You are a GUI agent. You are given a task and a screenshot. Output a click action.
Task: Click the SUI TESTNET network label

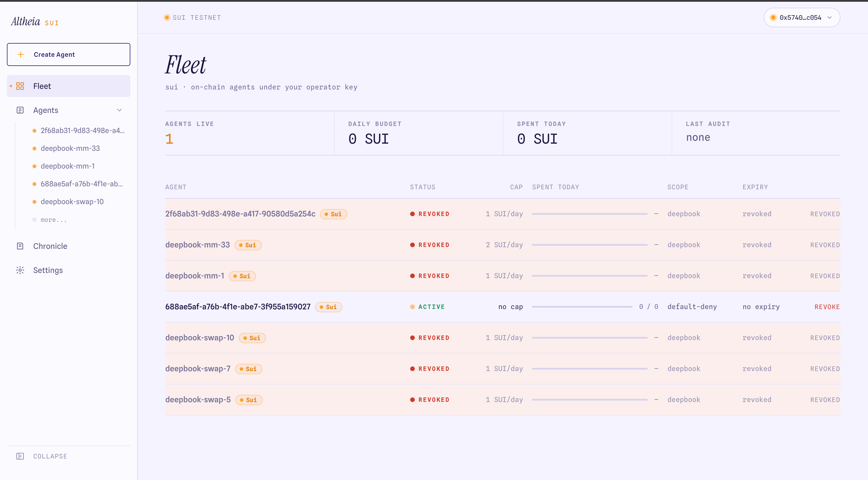coord(197,17)
